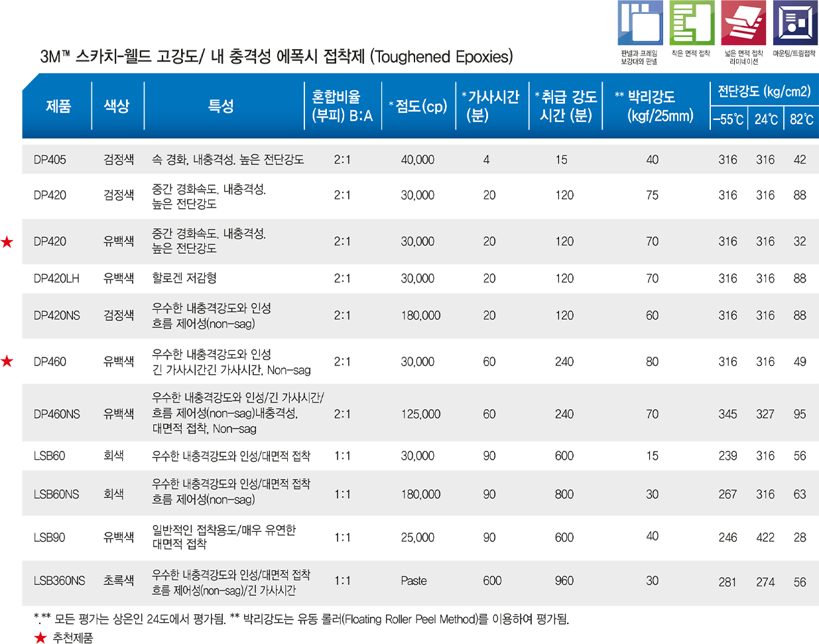Click DP460NS viscosity value 125,000
Screen dimensions: 819x644
point(420,415)
